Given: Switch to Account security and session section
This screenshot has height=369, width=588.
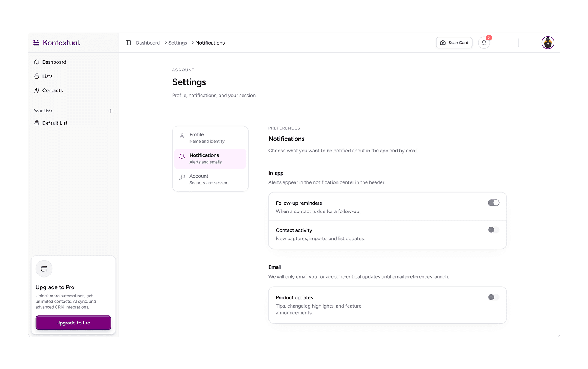Looking at the screenshot, I should point(210,179).
